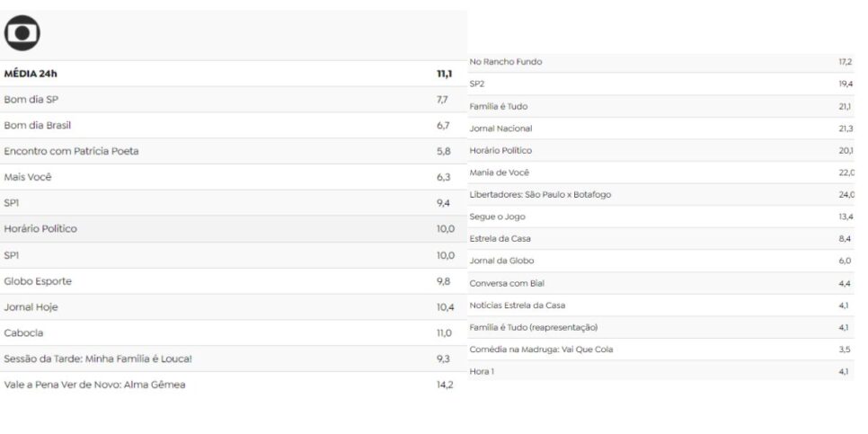Select the 'Bom dia Brasil' row

233,126
